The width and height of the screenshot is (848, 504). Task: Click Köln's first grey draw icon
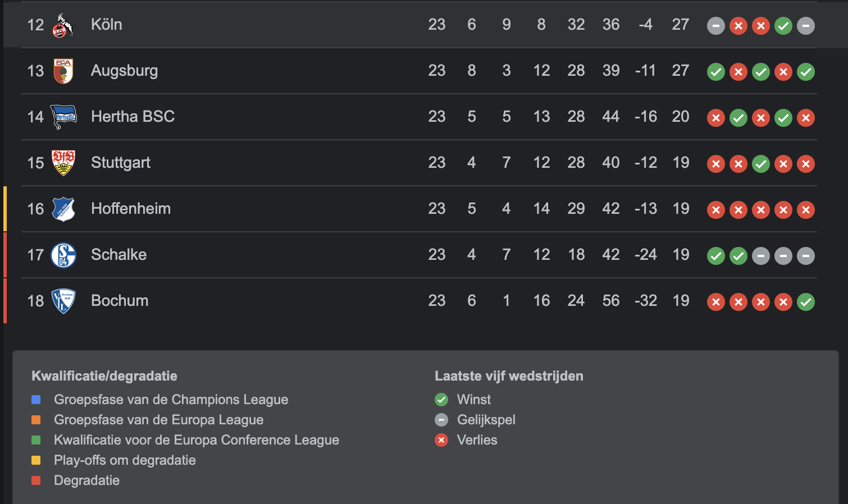[x=716, y=26]
